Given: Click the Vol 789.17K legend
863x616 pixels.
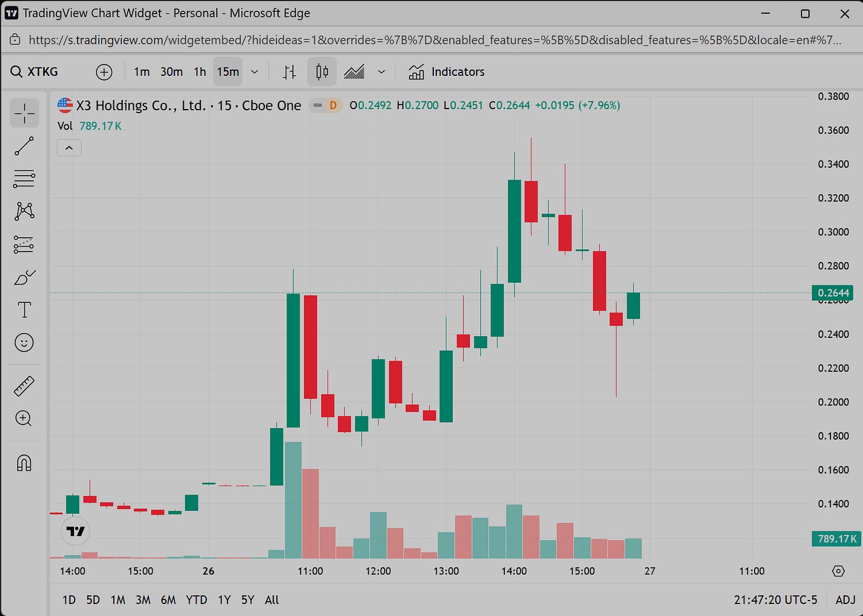Looking at the screenshot, I should click(90, 126).
